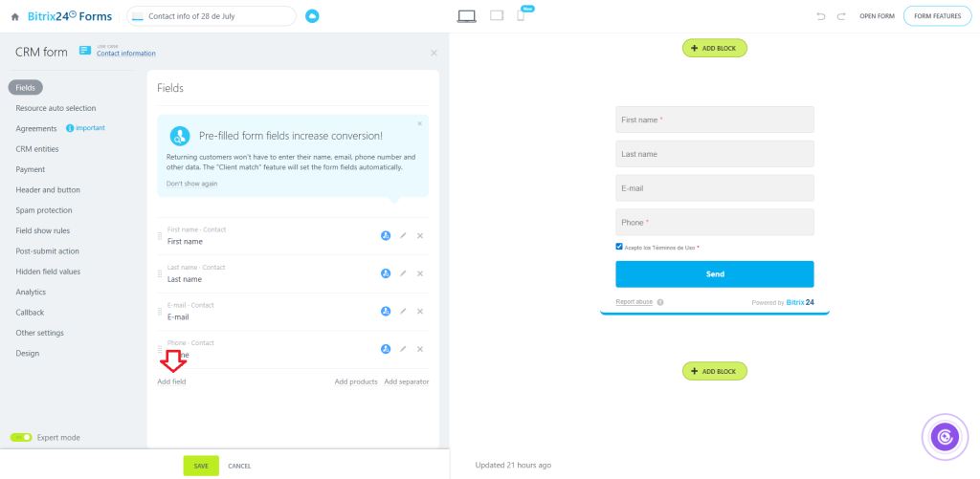This screenshot has width=980, height=479.
Task: Close the pre-filled form fields tip
Action: 419,123
